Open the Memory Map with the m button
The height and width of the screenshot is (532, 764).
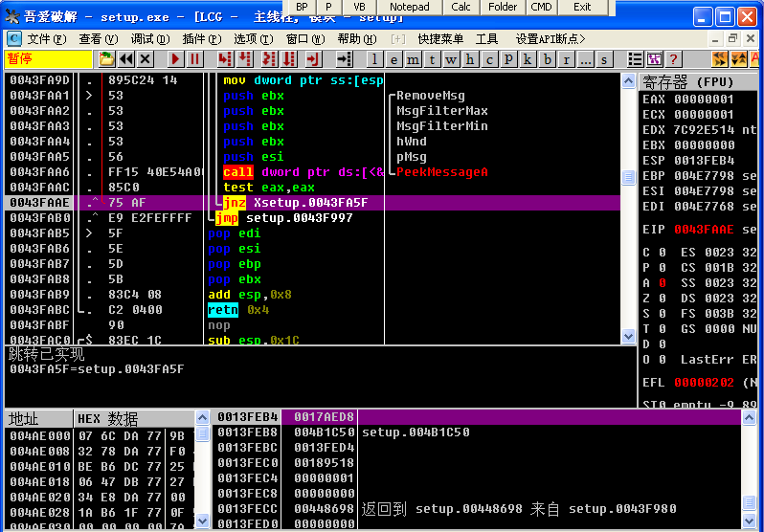(414, 59)
